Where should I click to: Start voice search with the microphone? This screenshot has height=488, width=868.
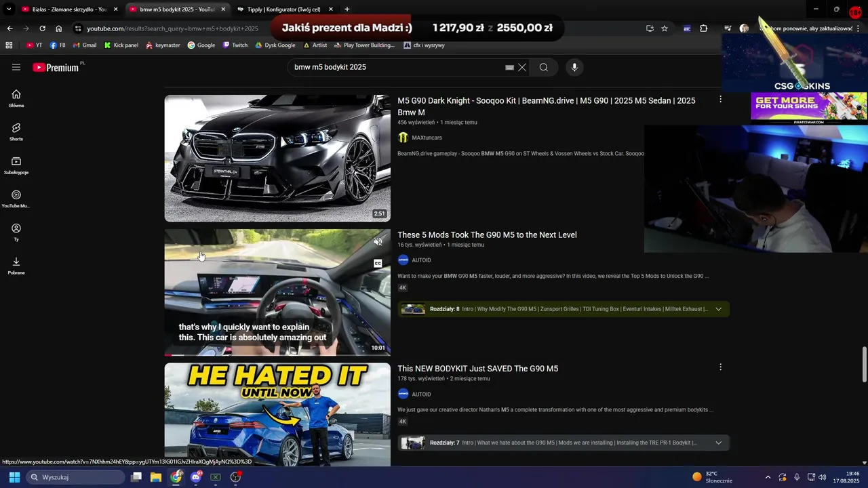pos(574,67)
